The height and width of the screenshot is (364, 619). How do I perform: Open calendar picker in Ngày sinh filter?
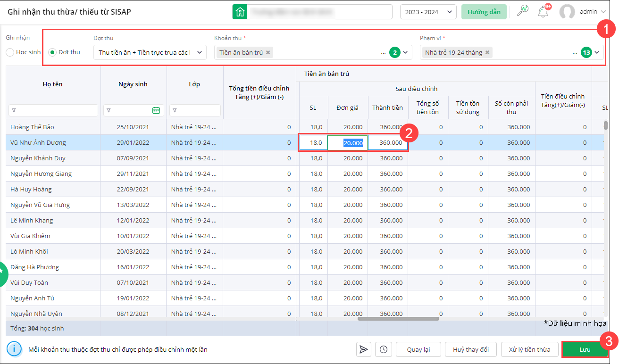156,110
